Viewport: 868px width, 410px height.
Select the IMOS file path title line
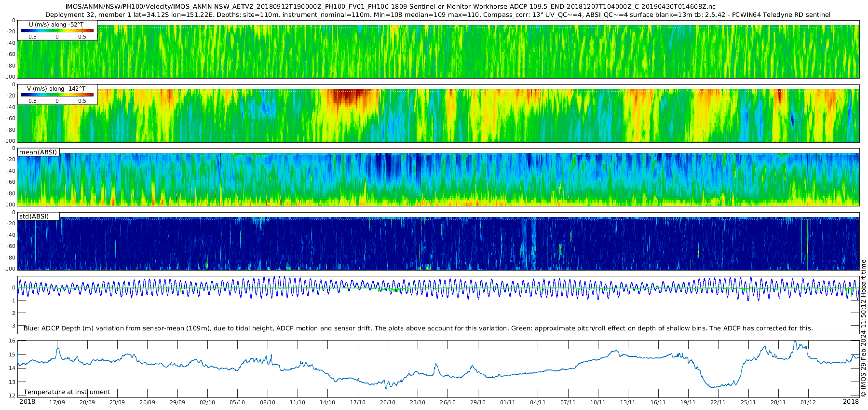391,7
